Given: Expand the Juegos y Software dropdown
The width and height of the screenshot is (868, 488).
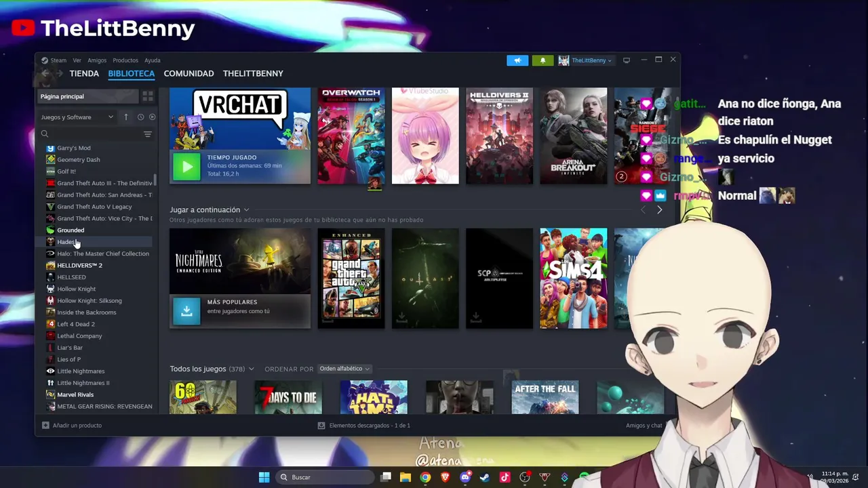Looking at the screenshot, I should (x=77, y=117).
